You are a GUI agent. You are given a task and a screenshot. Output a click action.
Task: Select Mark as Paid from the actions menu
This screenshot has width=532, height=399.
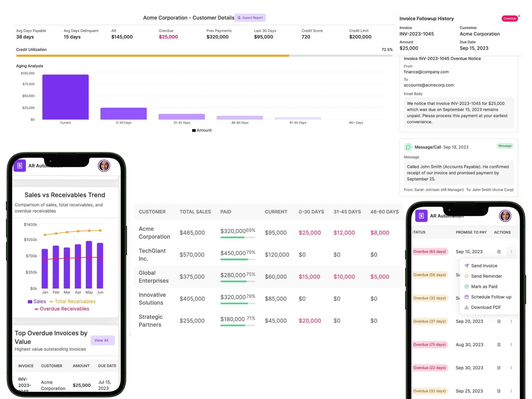point(484,286)
